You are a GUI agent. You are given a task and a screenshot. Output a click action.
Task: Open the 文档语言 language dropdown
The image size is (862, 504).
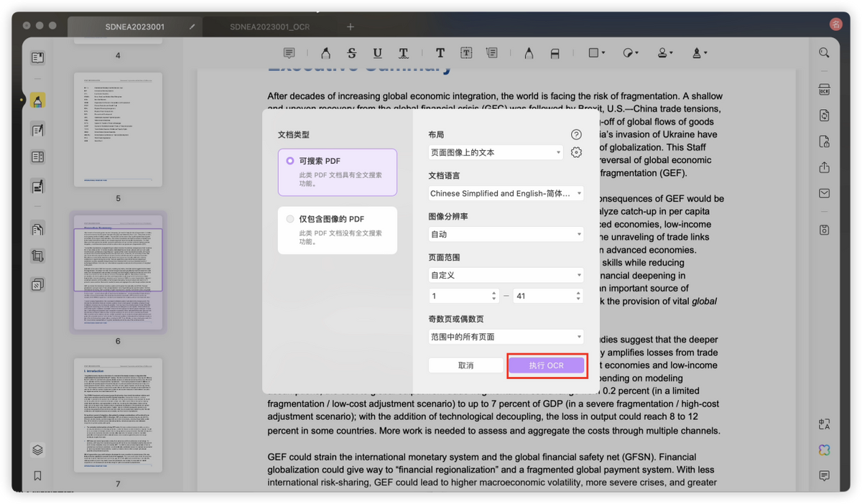[x=506, y=193]
